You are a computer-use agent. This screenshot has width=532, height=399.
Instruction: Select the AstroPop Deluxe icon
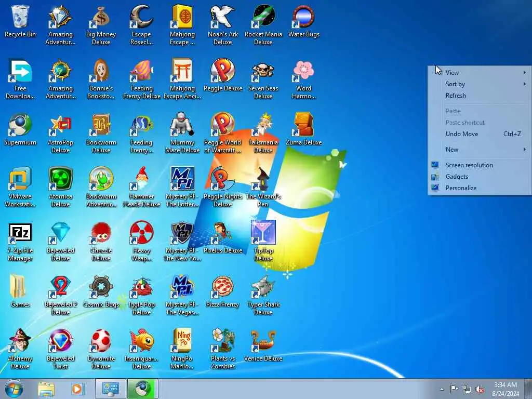(60, 133)
